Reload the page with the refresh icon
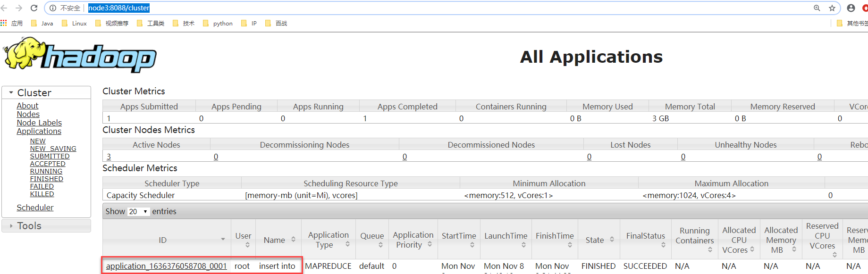This screenshot has height=274, width=868. 34,8
